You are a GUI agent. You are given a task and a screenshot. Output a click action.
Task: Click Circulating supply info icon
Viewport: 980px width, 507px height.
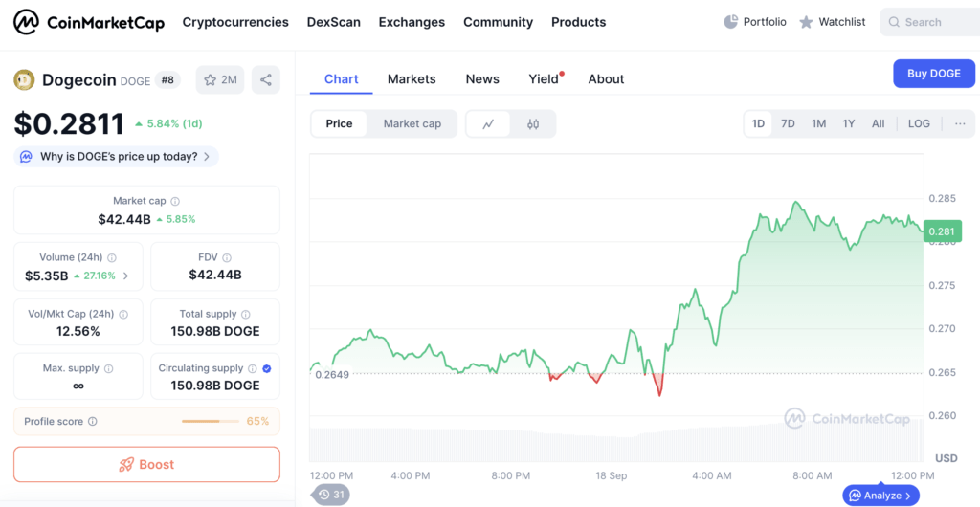tap(253, 369)
